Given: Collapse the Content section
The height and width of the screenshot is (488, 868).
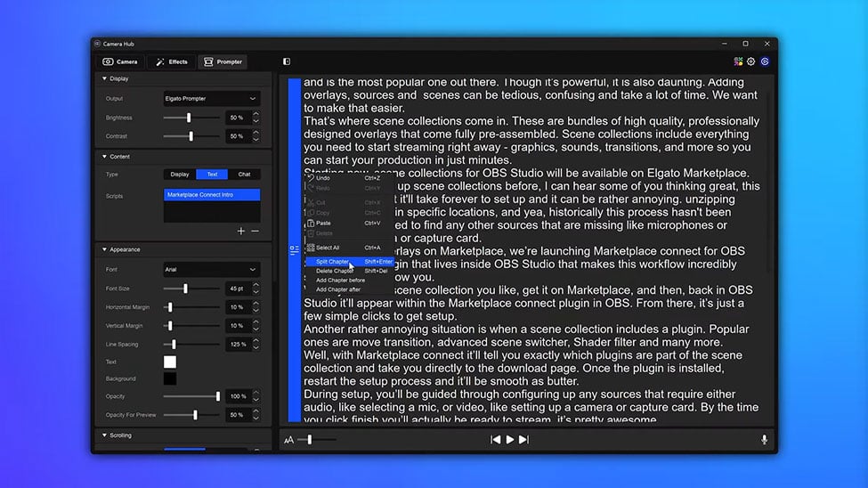Looking at the screenshot, I should pyautogui.click(x=104, y=157).
